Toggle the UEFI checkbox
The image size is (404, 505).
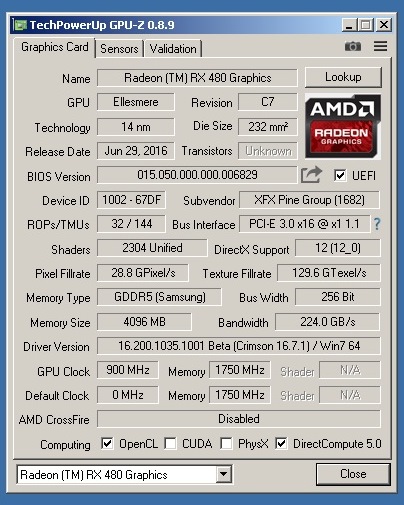[340, 175]
